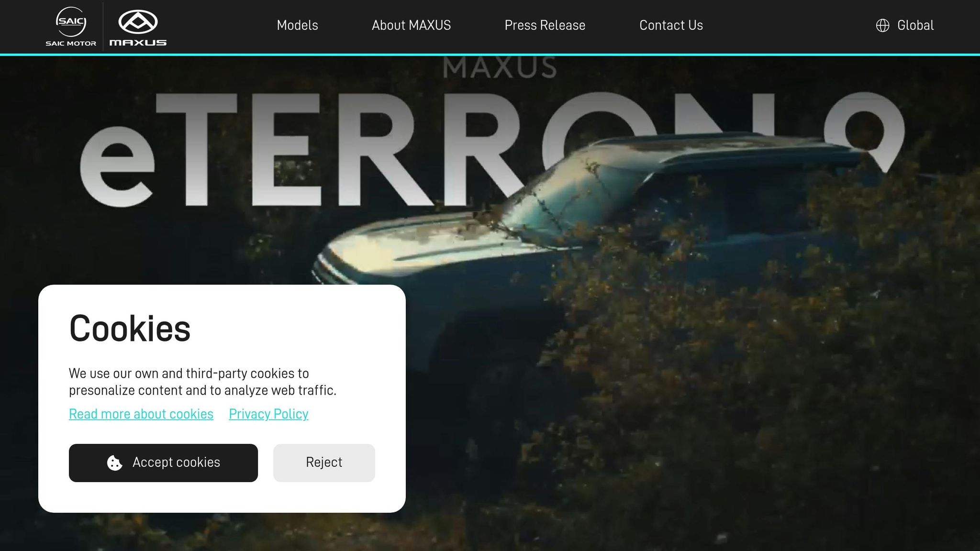The image size is (980, 551).
Task: Reject the cookies
Action: click(324, 463)
